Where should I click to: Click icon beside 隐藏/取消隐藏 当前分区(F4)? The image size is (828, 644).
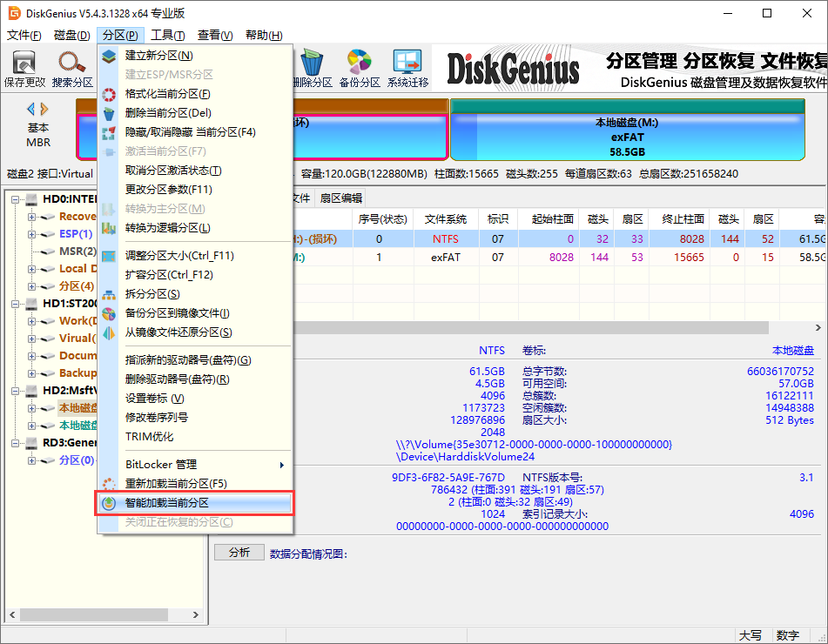pyautogui.click(x=109, y=132)
